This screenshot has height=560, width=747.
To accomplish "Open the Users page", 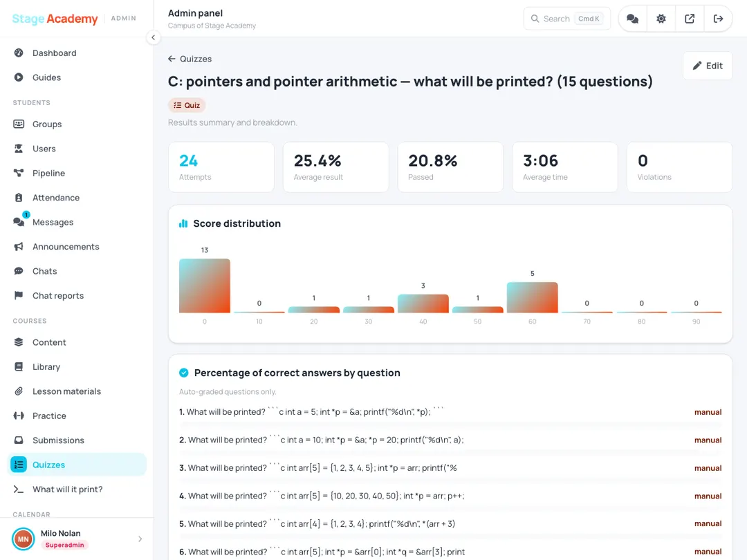I will (x=77, y=149).
